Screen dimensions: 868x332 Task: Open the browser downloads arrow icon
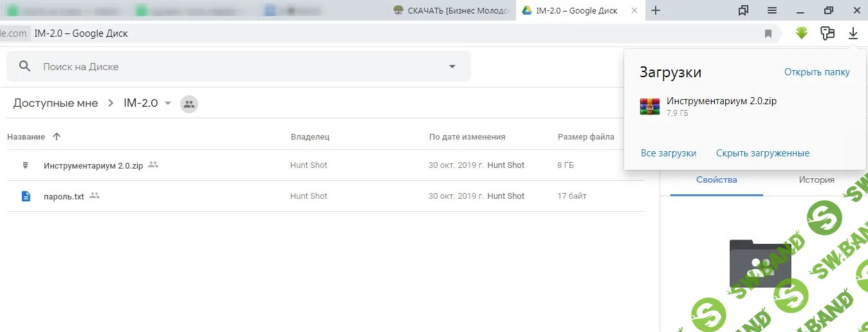853,33
